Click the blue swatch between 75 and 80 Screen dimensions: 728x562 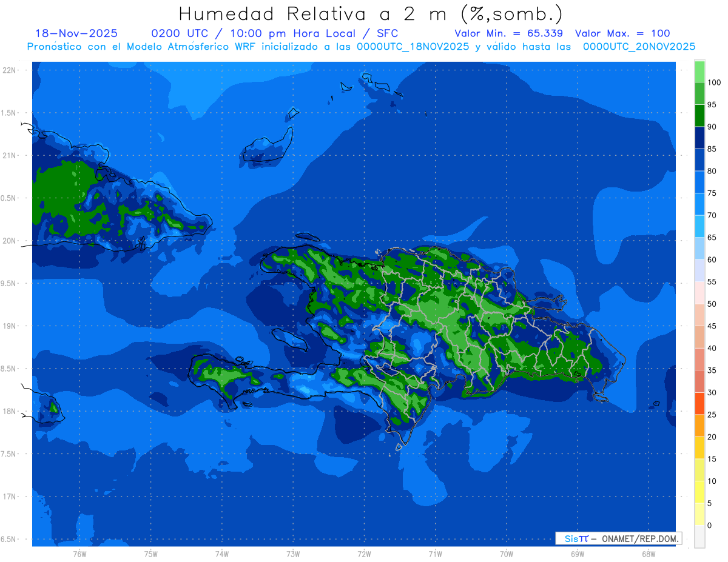point(699,182)
